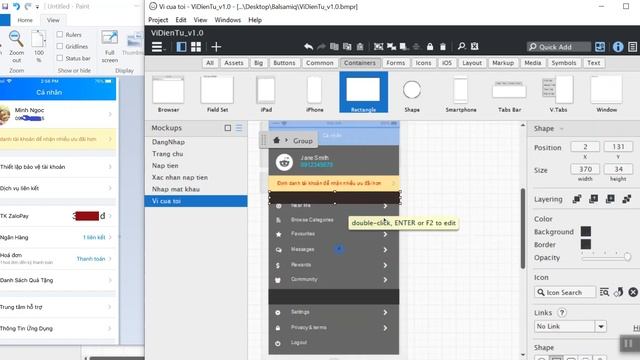Toggle the UI library panel icon
This screenshot has height=360, width=640.
[x=600, y=47]
